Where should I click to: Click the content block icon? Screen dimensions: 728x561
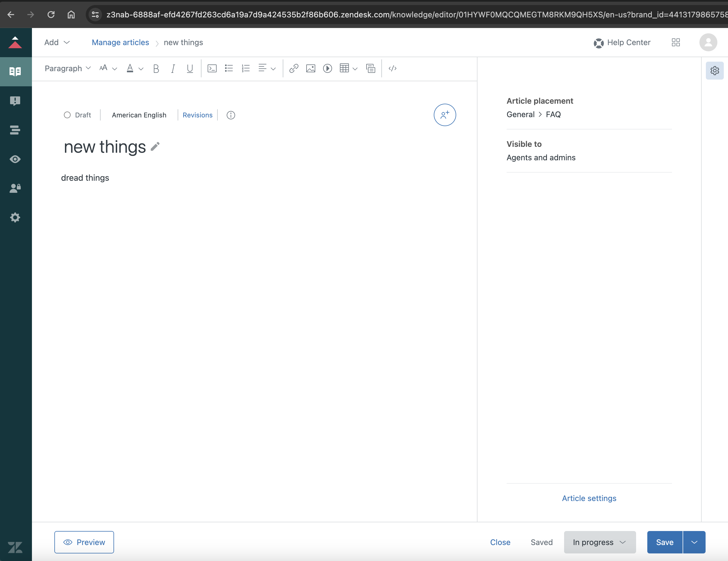(x=370, y=68)
